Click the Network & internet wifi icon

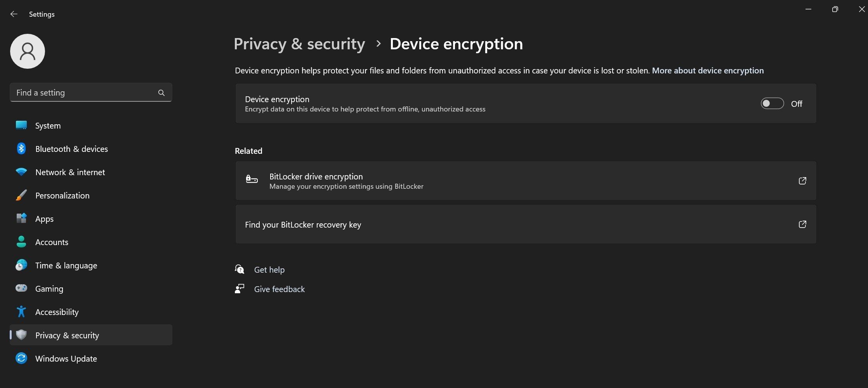(21, 172)
